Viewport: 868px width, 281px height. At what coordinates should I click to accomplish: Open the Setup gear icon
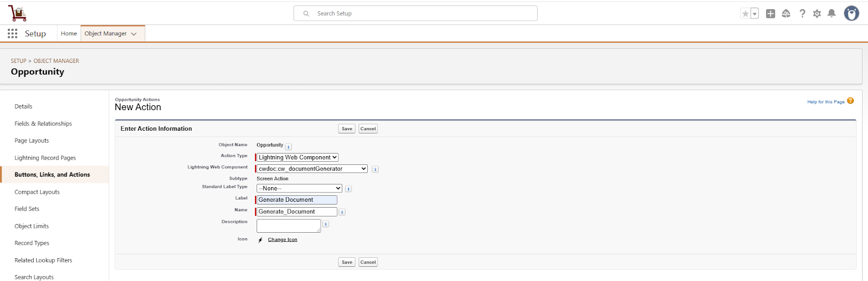817,14
